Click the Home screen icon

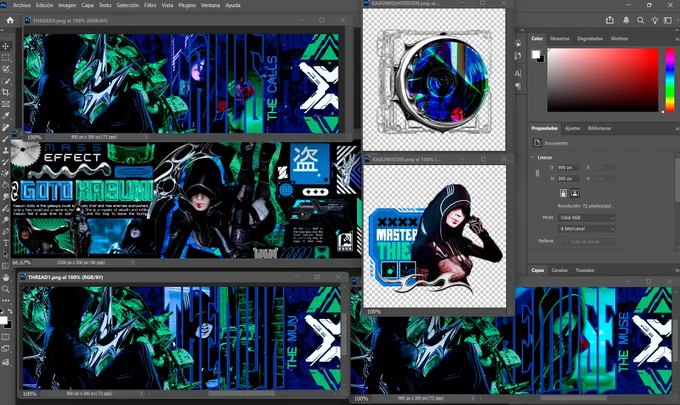[10, 20]
